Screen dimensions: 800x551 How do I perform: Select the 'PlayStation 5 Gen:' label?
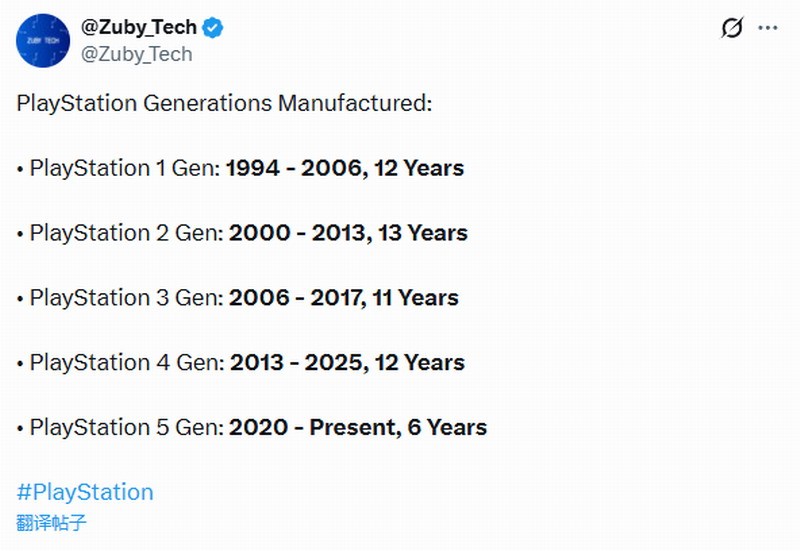pos(126,428)
